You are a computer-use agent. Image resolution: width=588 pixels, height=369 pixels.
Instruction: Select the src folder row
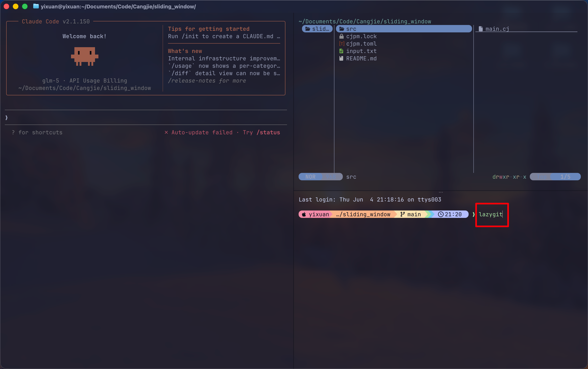(404, 29)
